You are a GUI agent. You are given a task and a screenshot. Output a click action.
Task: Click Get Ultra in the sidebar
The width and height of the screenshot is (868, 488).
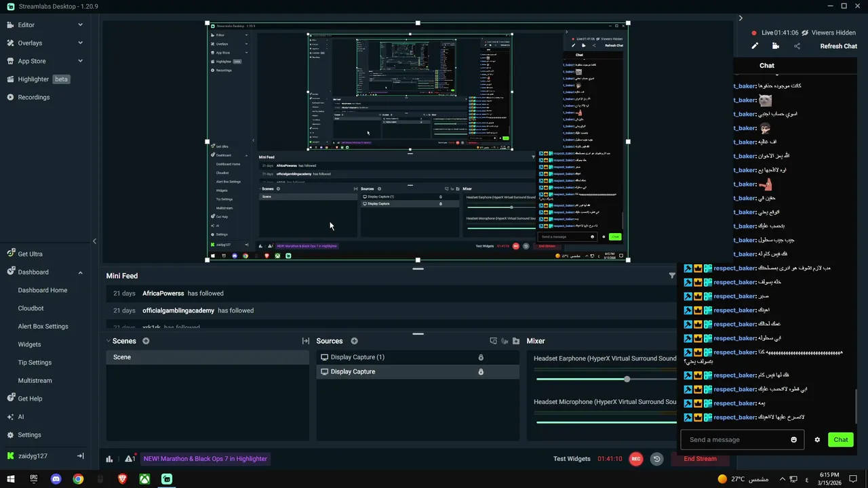pyautogui.click(x=30, y=254)
